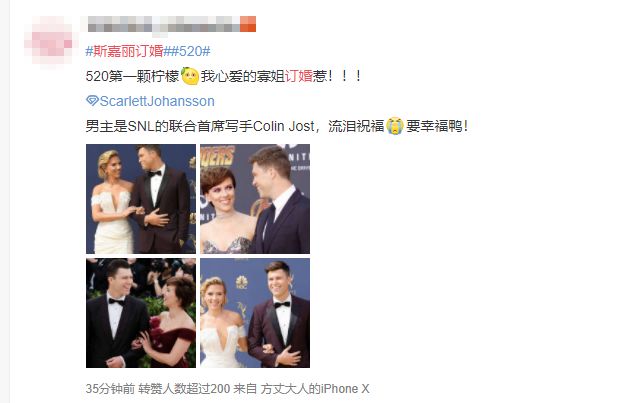Screen dimensions: 634x403
Task: Click the crying emoji in the post
Action: point(394,126)
